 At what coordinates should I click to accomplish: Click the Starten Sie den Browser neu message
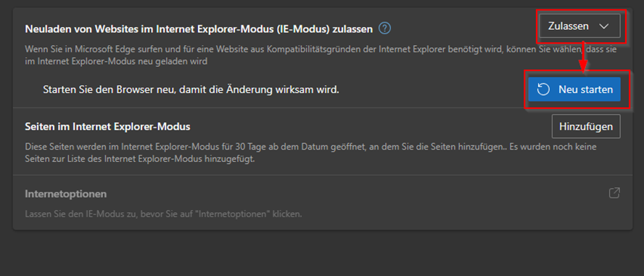[x=191, y=89]
